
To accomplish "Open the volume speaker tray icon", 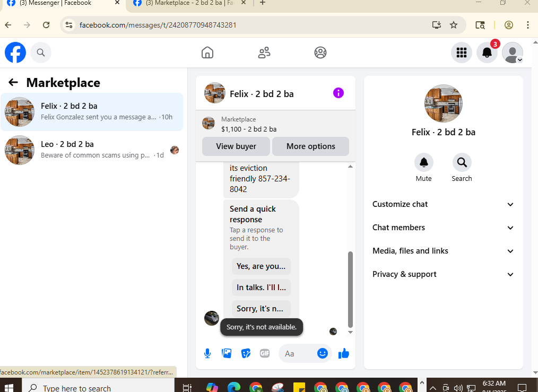I will [458, 388].
